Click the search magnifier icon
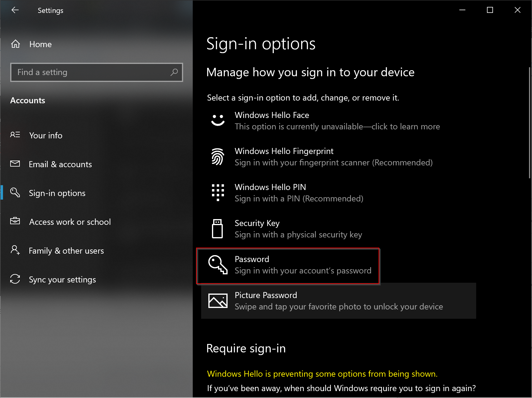The height and width of the screenshot is (398, 532). (x=174, y=72)
